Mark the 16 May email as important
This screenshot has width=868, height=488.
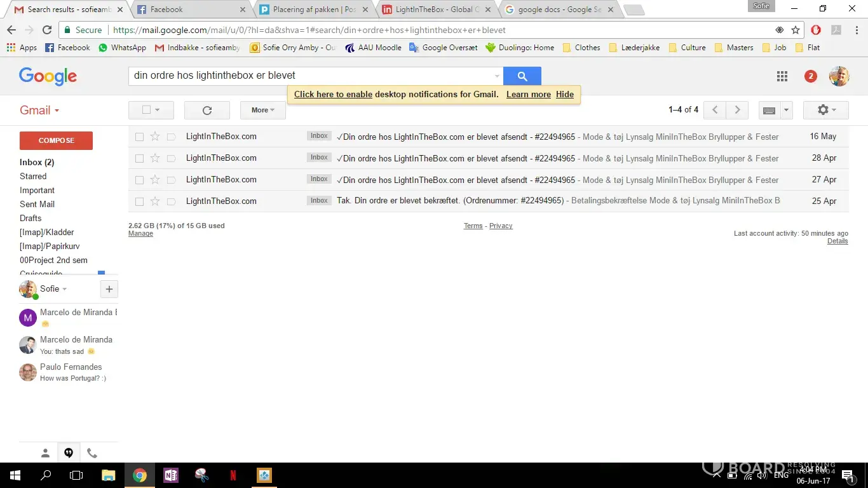(171, 137)
